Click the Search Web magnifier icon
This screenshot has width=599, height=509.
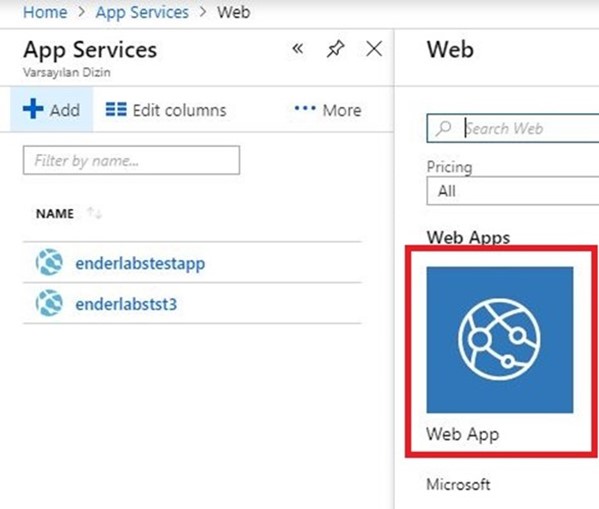pyautogui.click(x=444, y=128)
